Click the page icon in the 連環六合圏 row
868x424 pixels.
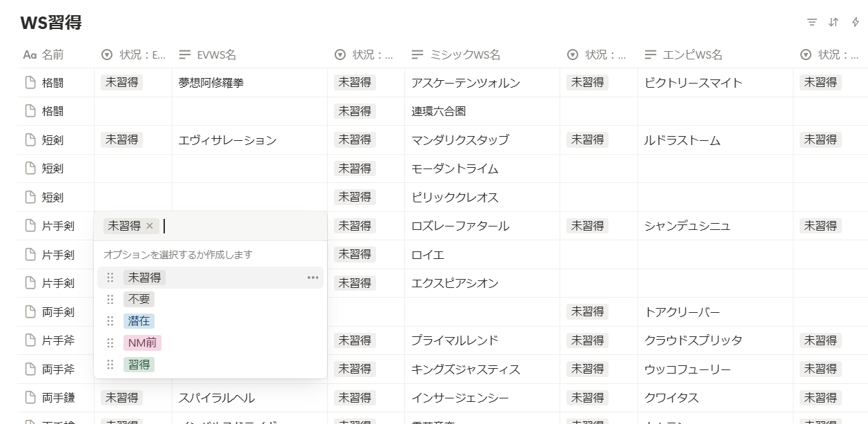click(30, 111)
